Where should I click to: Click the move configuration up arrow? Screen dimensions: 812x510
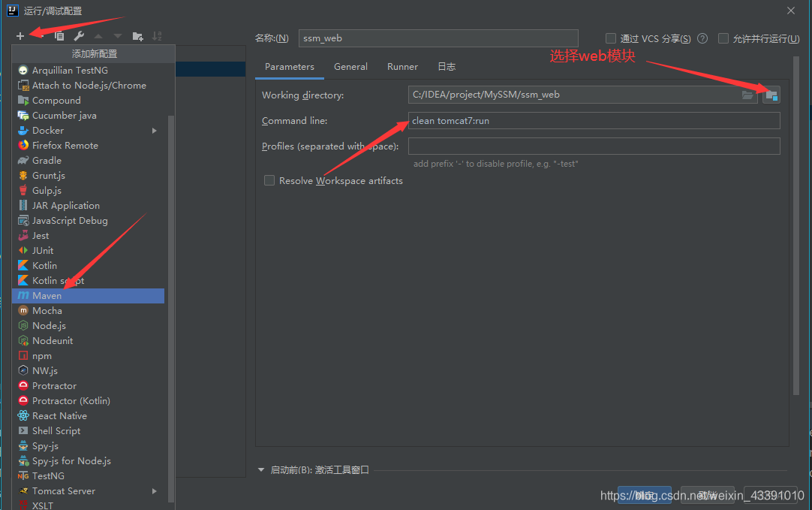pos(98,36)
